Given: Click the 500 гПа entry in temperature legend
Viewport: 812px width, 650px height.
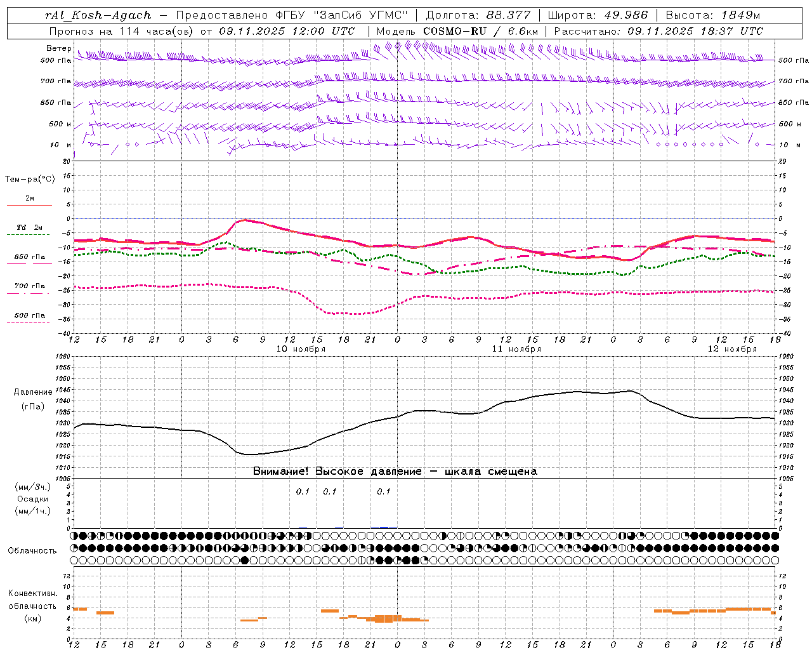Looking at the screenshot, I should (x=30, y=315).
